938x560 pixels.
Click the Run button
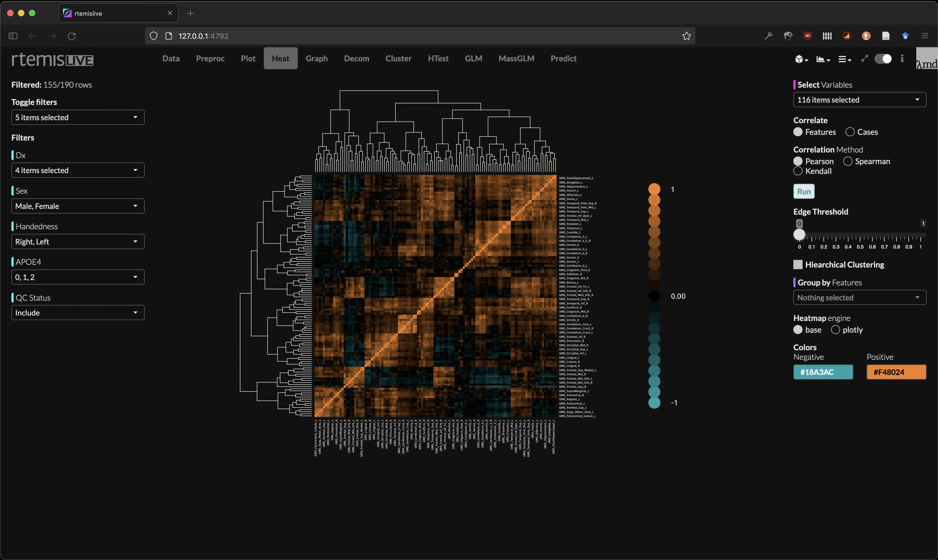(804, 191)
